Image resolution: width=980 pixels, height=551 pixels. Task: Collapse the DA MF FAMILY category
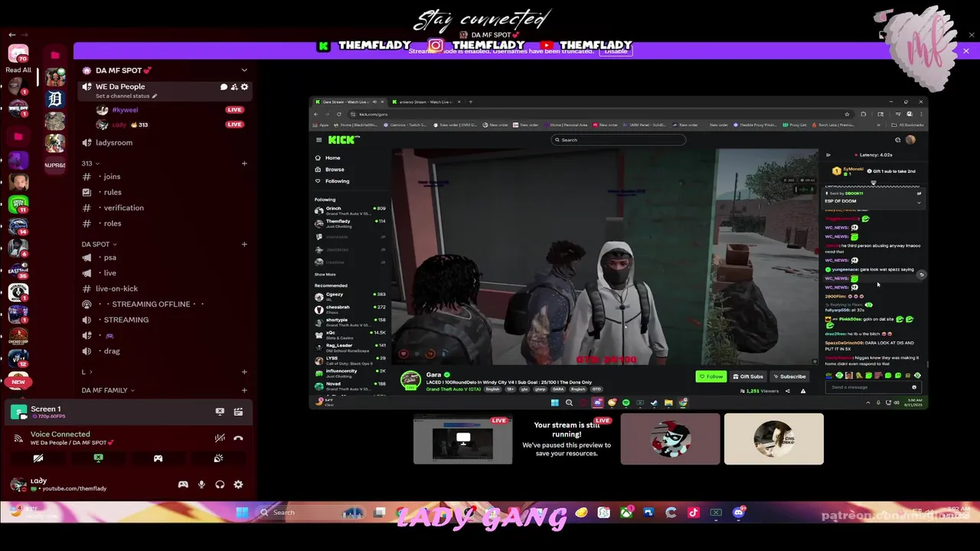point(108,390)
